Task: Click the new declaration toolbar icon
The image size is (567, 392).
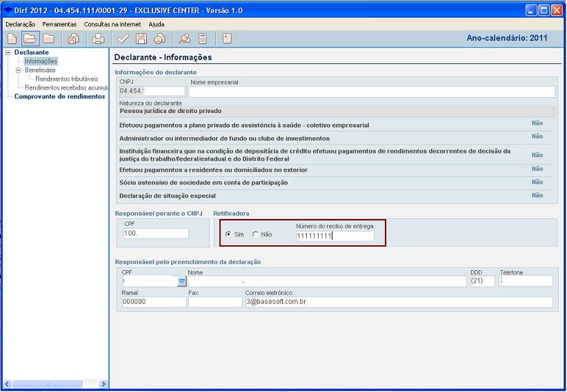Action: point(12,39)
